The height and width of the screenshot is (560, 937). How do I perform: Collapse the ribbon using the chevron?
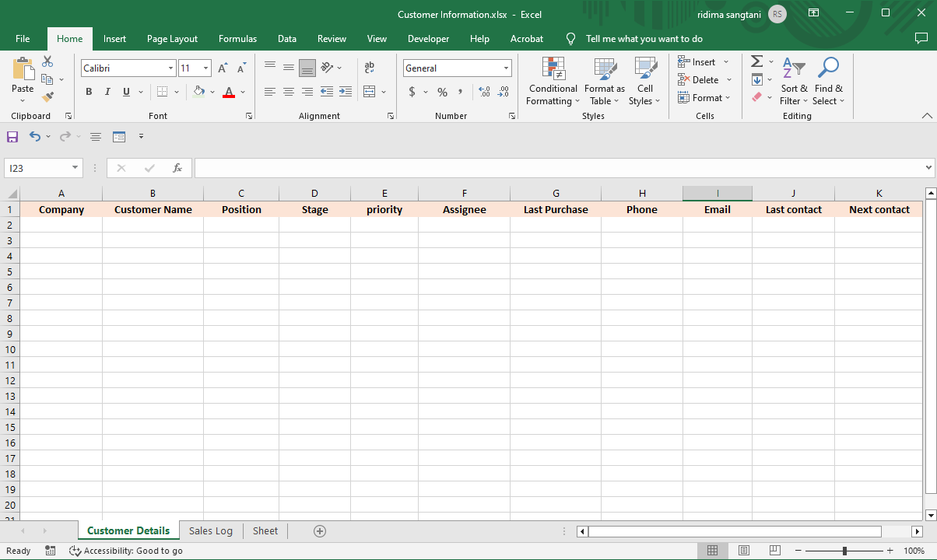(x=926, y=115)
